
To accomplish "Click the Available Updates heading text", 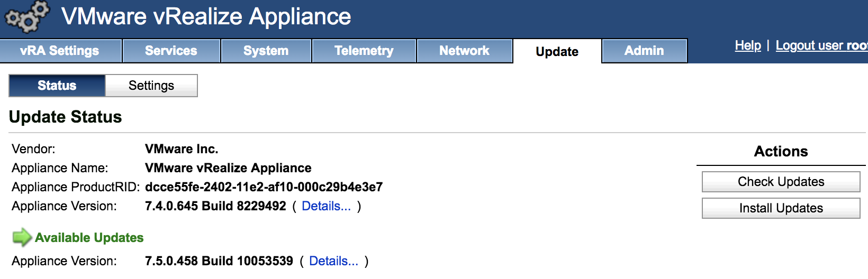I will point(89,238).
